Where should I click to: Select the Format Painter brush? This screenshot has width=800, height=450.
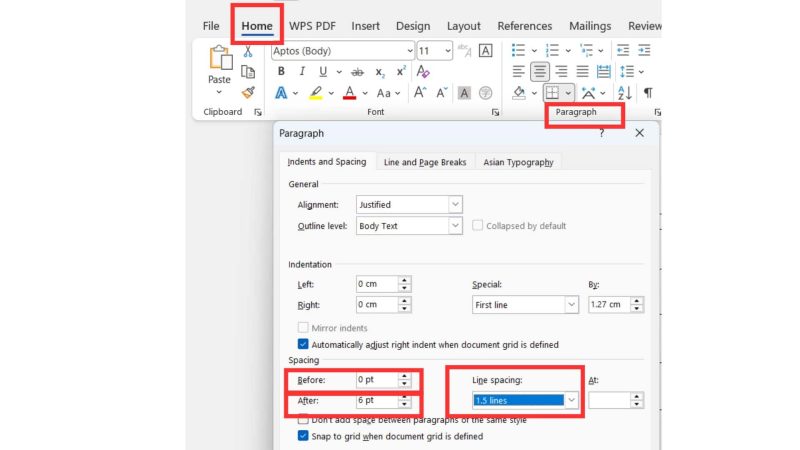tap(248, 93)
